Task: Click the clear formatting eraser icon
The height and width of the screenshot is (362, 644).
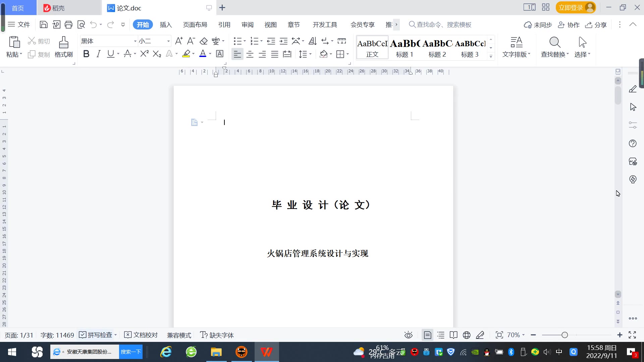Action: [204, 41]
